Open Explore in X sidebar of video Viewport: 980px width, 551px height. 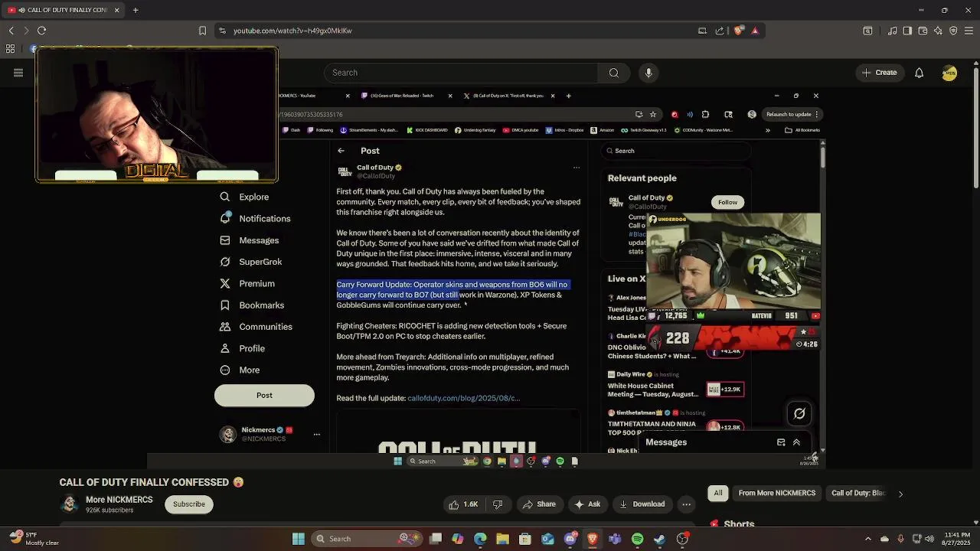pyautogui.click(x=244, y=197)
